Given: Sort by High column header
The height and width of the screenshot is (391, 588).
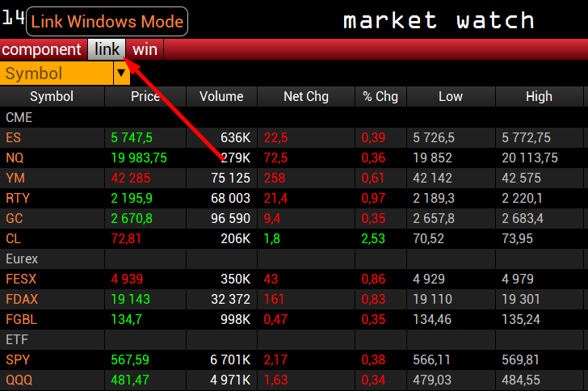Looking at the screenshot, I should (x=539, y=97).
